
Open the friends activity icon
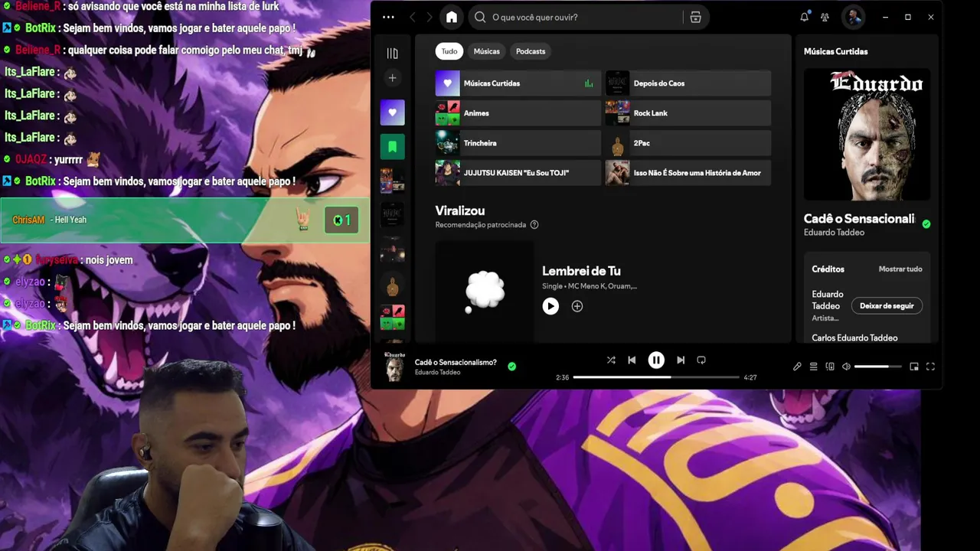(825, 17)
